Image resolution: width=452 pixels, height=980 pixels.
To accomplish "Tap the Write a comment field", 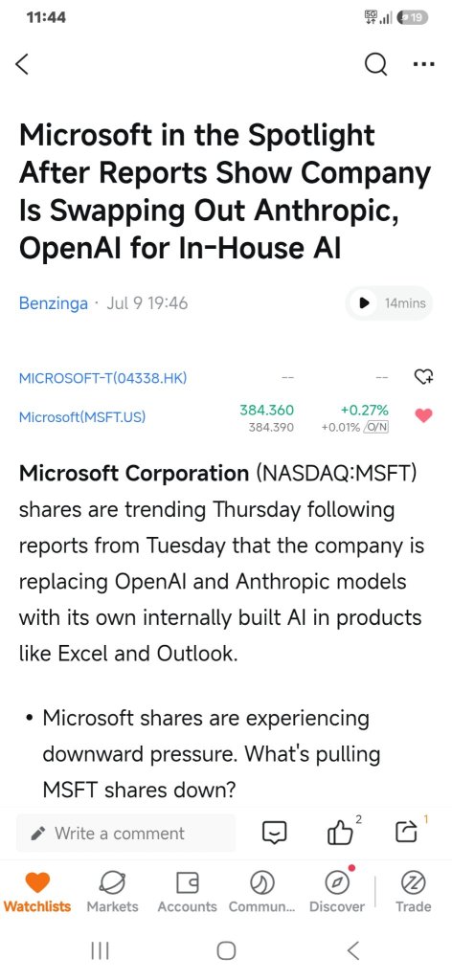I will (126, 833).
